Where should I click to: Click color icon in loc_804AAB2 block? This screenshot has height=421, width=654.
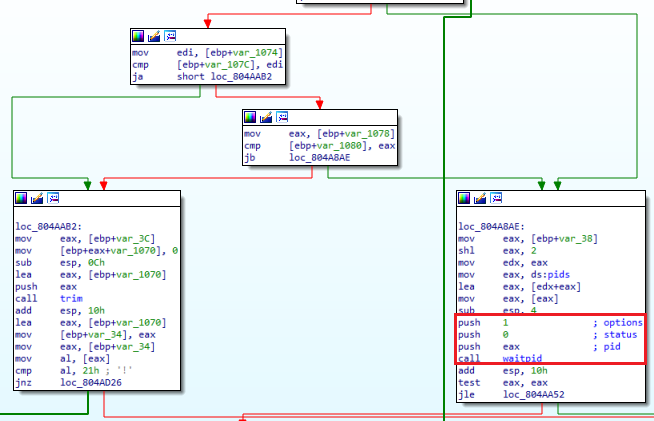21,198
